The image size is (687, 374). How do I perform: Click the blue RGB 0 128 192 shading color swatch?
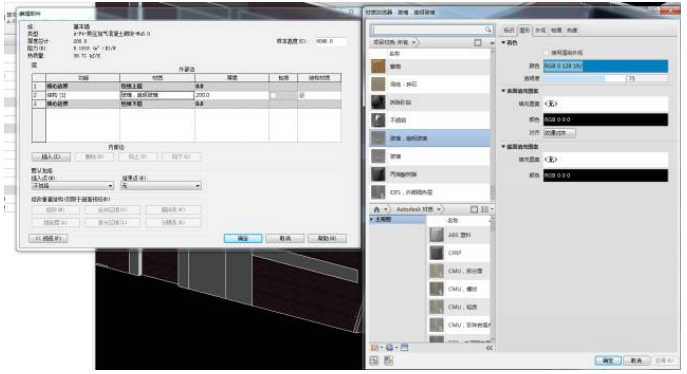point(606,66)
